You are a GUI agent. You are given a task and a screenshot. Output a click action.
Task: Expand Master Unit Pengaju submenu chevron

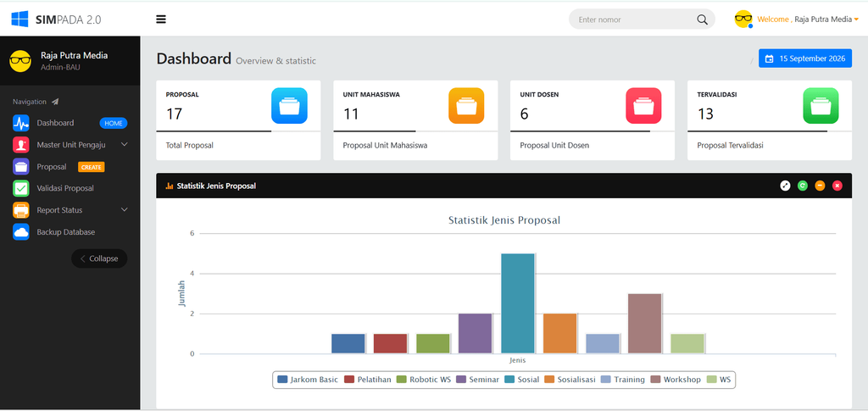click(125, 144)
